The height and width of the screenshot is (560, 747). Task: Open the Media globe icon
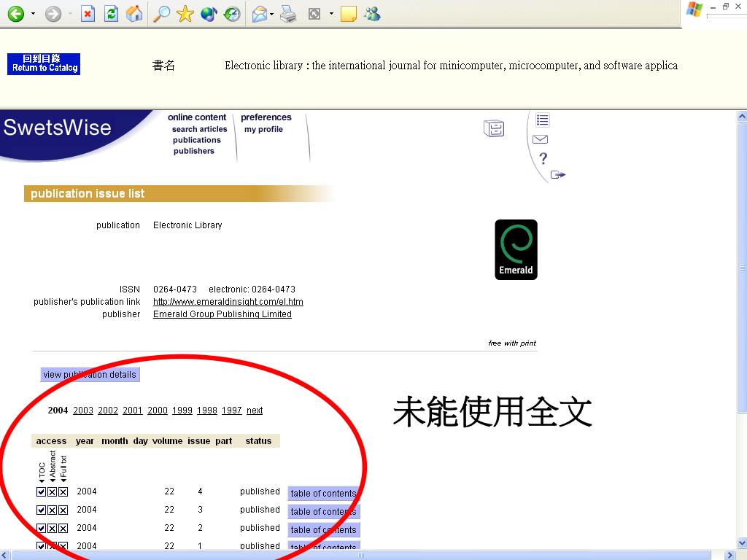(209, 14)
